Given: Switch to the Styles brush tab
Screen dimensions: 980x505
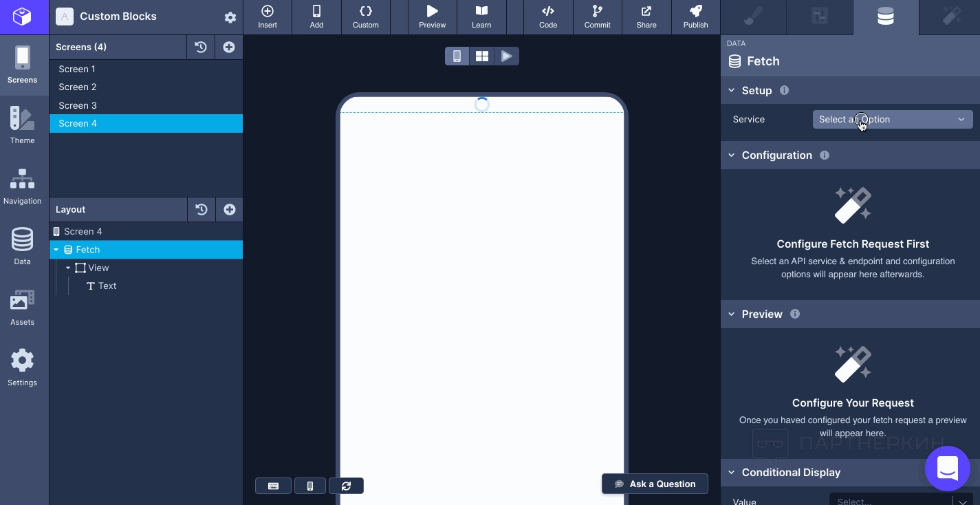Looking at the screenshot, I should pyautogui.click(x=754, y=17).
